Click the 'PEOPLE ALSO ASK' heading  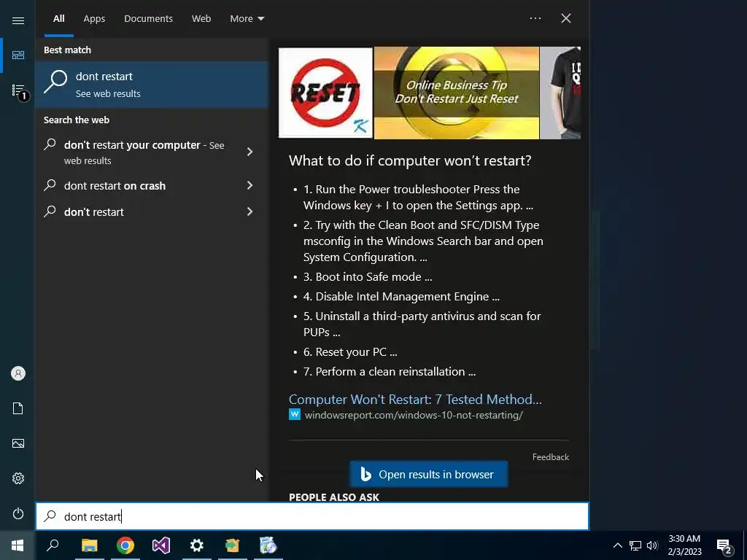pos(334,497)
